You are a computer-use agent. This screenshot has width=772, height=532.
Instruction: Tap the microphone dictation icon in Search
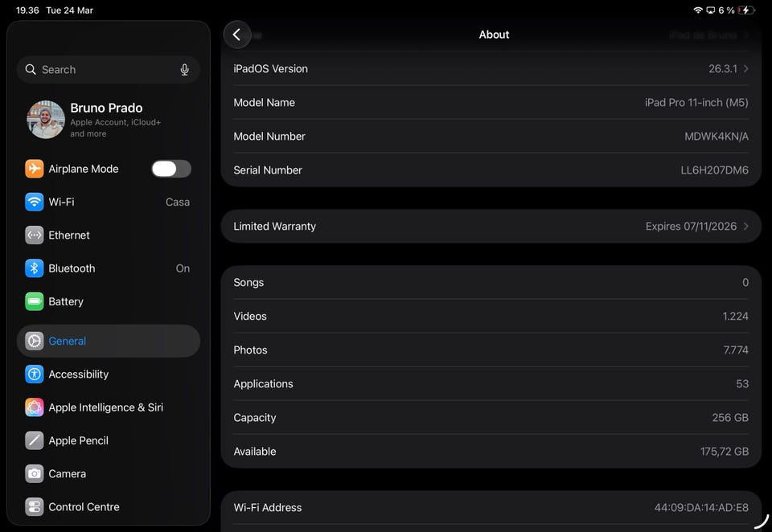pos(185,70)
